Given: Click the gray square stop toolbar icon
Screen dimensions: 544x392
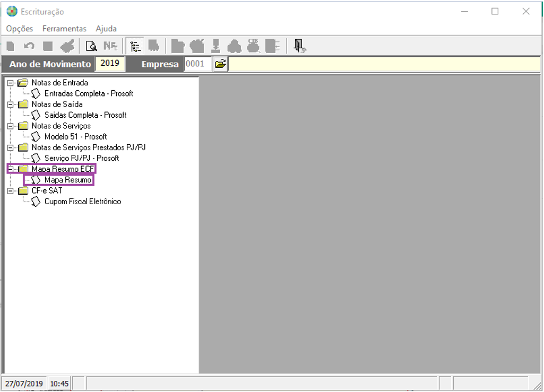Looking at the screenshot, I should tap(48, 46).
